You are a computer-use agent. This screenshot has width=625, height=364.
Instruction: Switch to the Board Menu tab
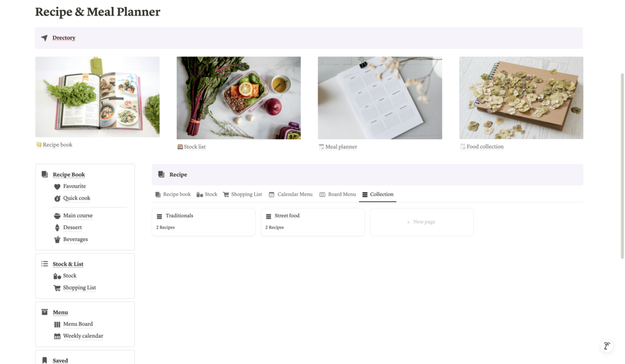(x=337, y=194)
